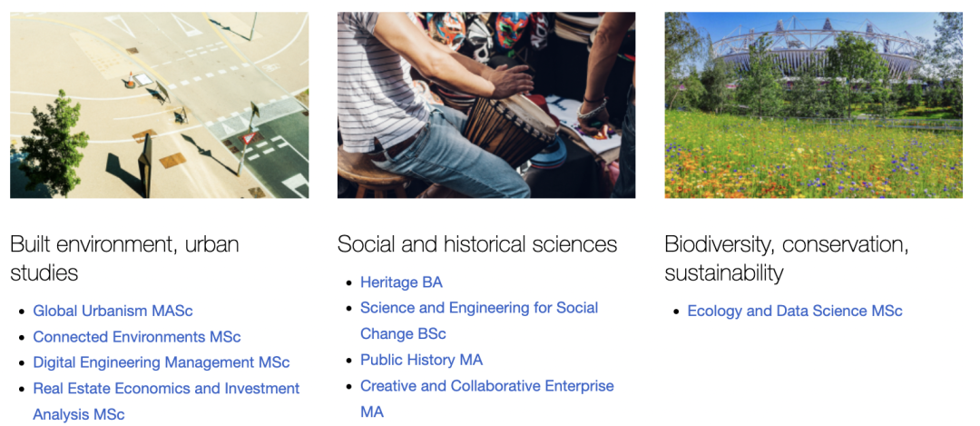Open the Global Urbanism MASc link
The width and height of the screenshot is (980, 426).
(113, 311)
